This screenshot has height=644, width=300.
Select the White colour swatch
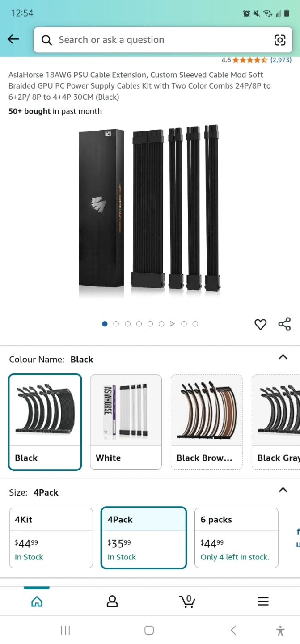point(126,422)
